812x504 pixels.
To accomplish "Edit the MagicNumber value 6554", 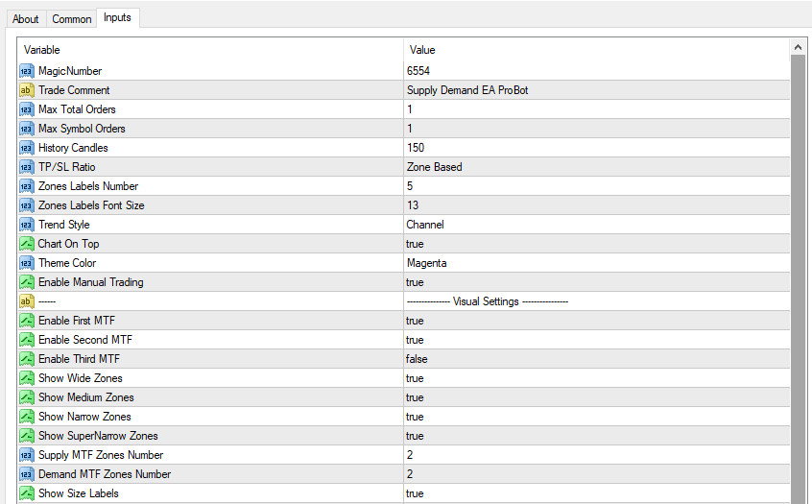I will [x=418, y=71].
